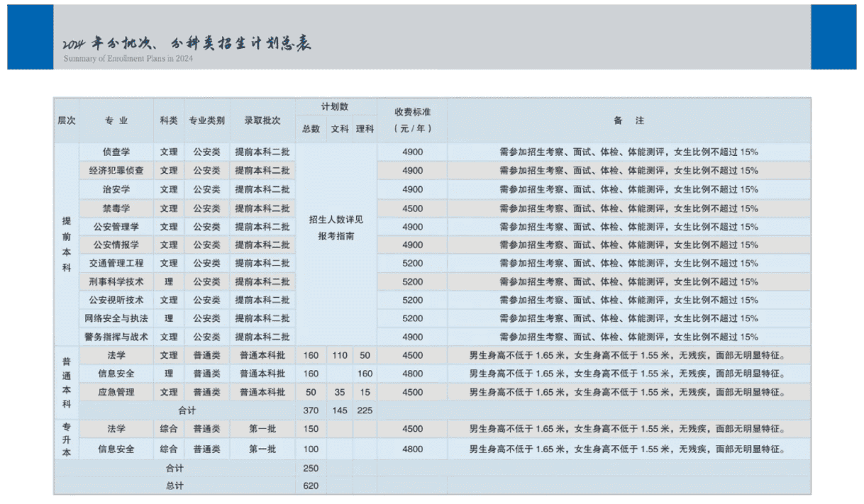The width and height of the screenshot is (864, 504).
Task: Select the 公安情报学 major cell
Action: [x=116, y=245]
